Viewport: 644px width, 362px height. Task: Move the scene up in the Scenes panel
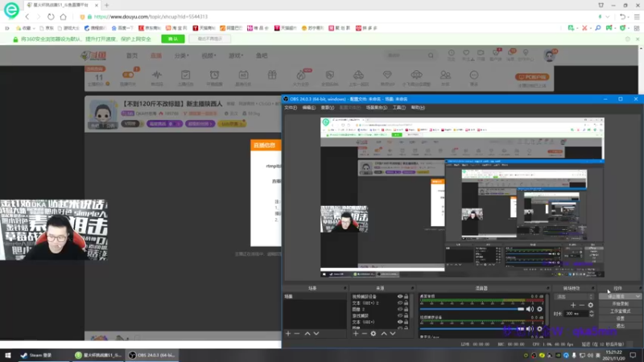(308, 334)
